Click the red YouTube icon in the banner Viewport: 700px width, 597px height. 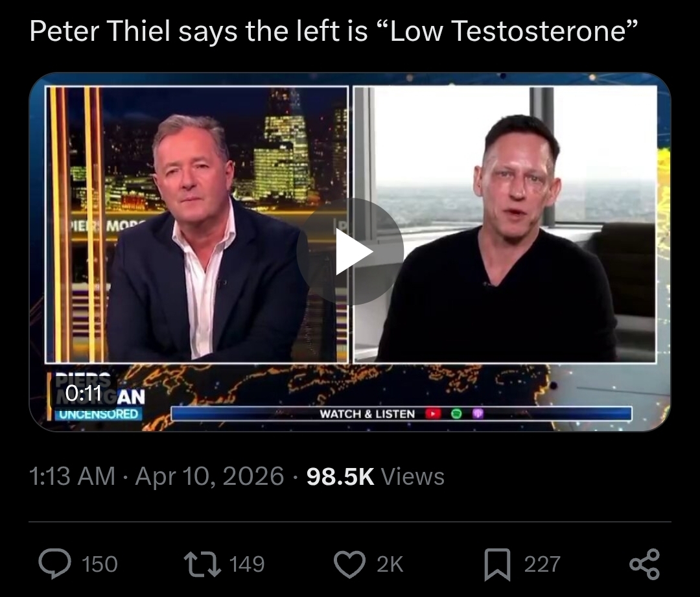(432, 414)
